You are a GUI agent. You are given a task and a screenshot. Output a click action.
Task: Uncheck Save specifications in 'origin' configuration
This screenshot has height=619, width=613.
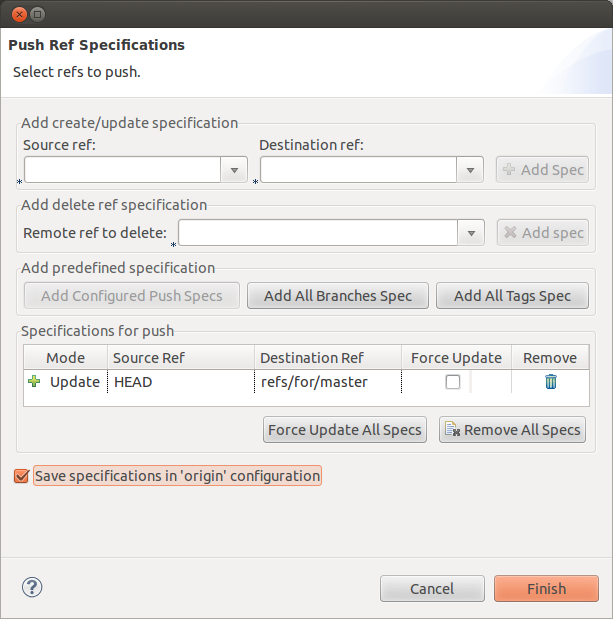(x=21, y=476)
